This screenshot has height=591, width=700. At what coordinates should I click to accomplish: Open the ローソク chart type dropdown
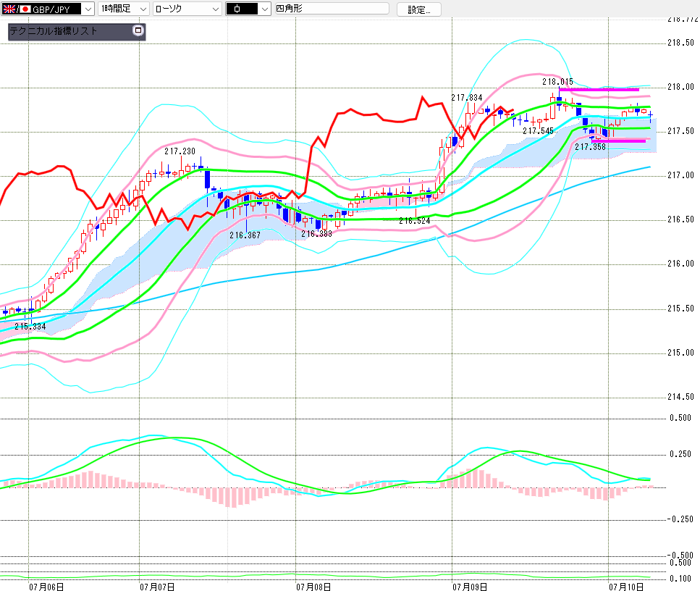187,9
